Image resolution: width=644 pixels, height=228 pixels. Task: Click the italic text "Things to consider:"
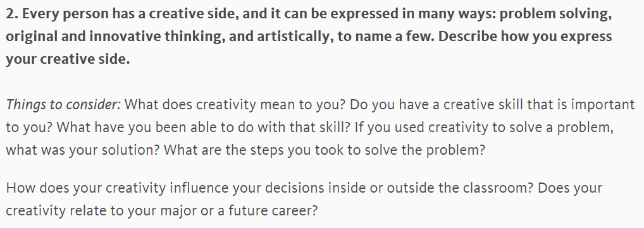tap(63, 105)
